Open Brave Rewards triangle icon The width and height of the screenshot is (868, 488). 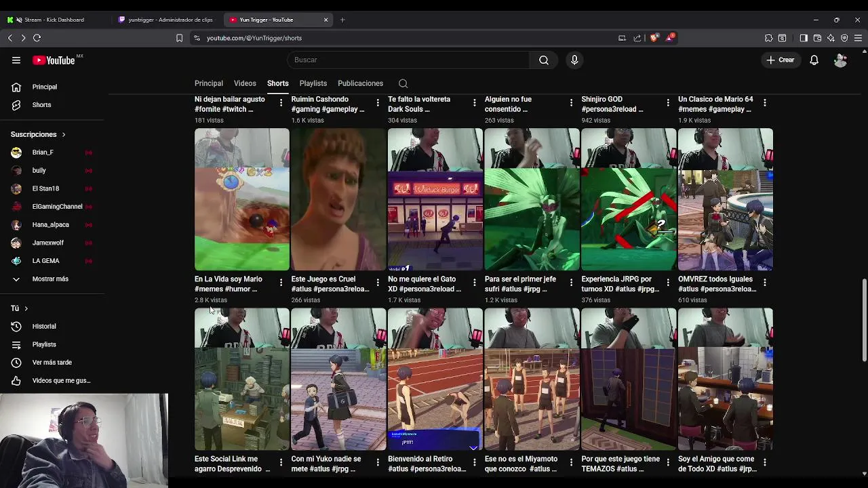[670, 37]
